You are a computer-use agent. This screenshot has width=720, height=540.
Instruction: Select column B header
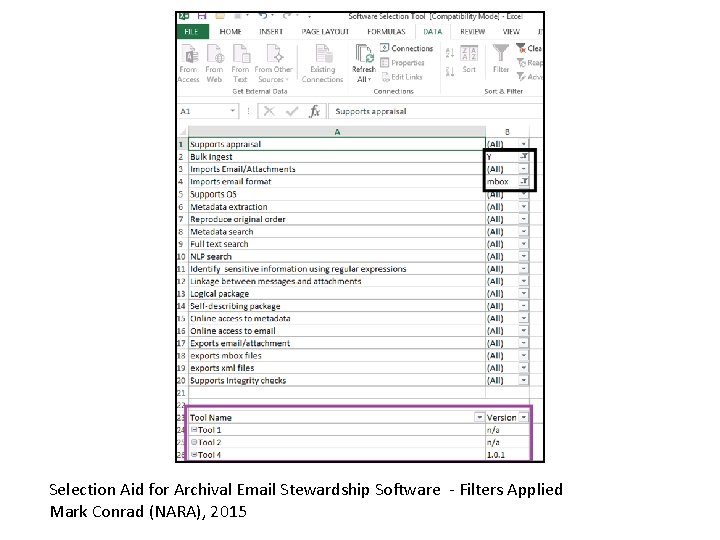pos(507,132)
